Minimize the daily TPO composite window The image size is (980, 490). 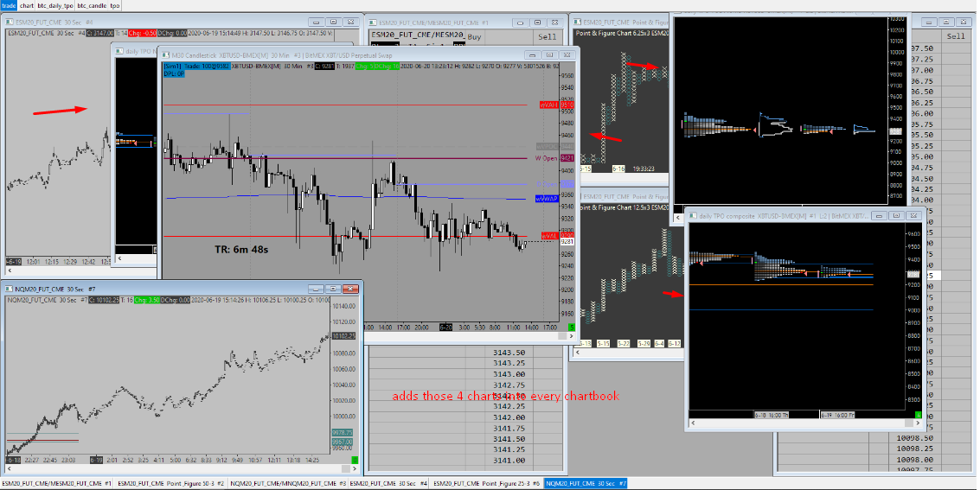pyautogui.click(x=879, y=216)
